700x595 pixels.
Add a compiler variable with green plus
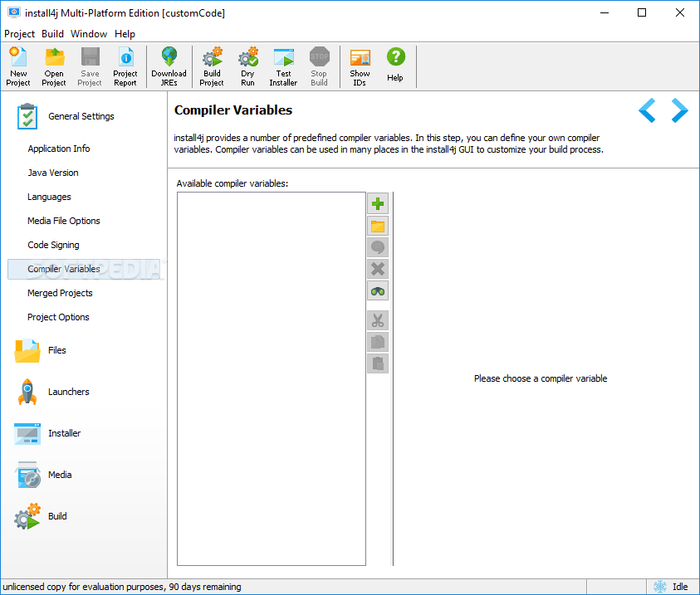point(378,204)
